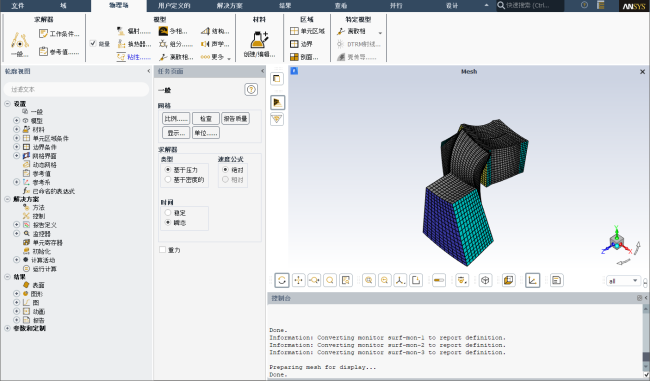The image size is (650, 381).
Task: Enable the 重力 gravity checkbox
Action: 162,250
